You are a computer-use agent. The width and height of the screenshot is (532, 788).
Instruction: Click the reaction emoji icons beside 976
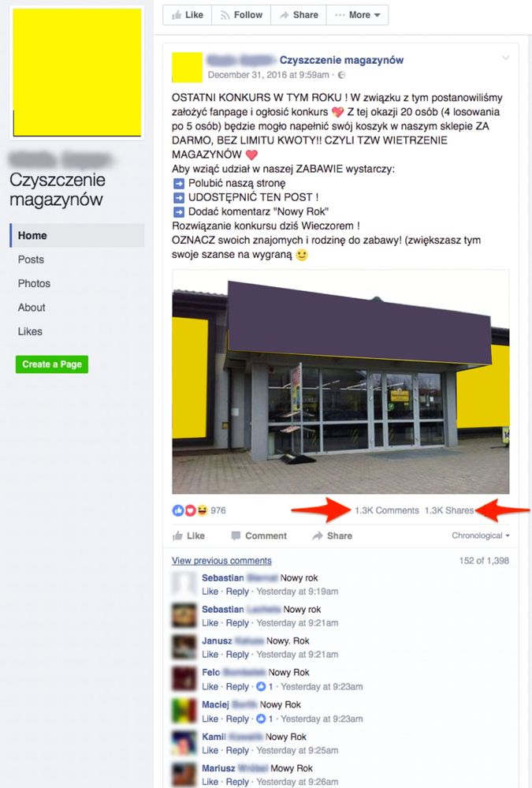190,510
